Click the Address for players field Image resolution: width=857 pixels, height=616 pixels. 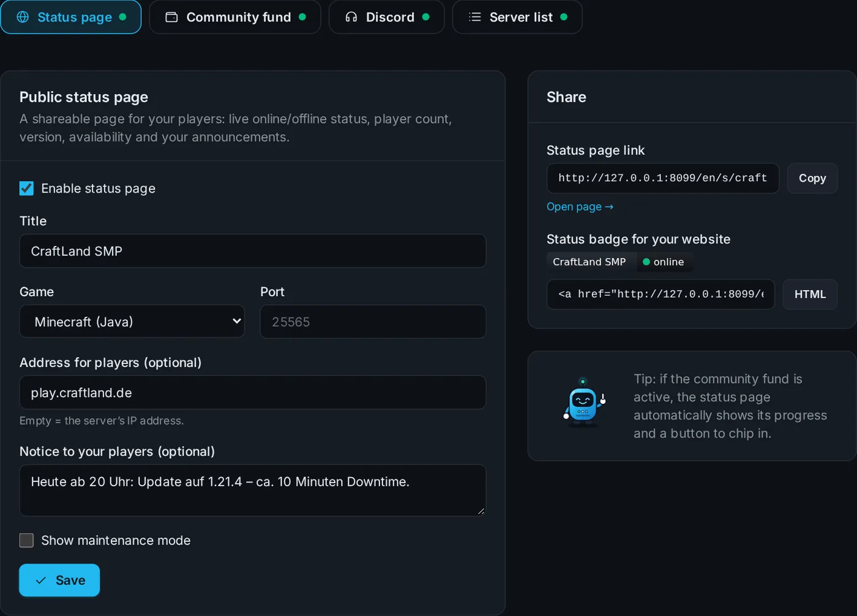[x=253, y=393]
